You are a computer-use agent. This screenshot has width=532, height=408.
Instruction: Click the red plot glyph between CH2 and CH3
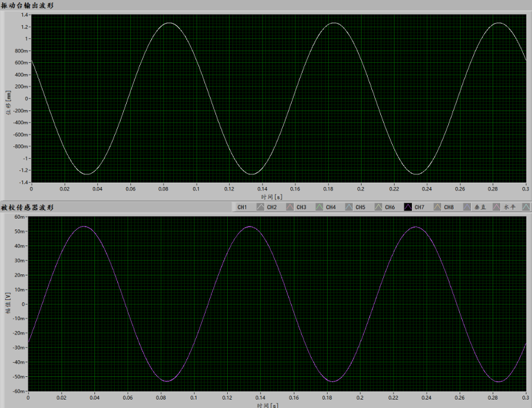tap(290, 207)
